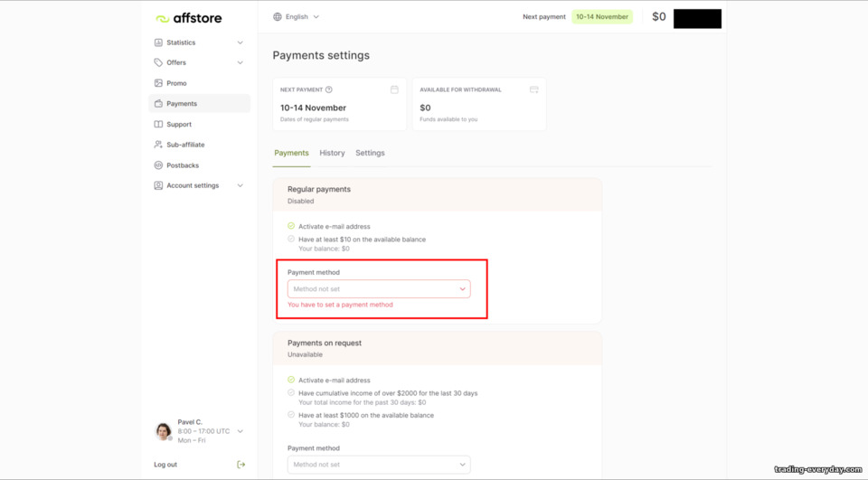Click the Offers tag icon
Screen dimensions: 868x480
pos(158,62)
